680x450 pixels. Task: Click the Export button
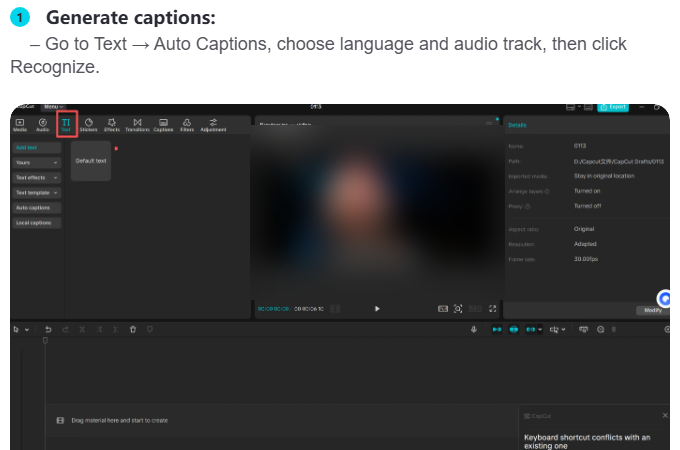coord(613,107)
